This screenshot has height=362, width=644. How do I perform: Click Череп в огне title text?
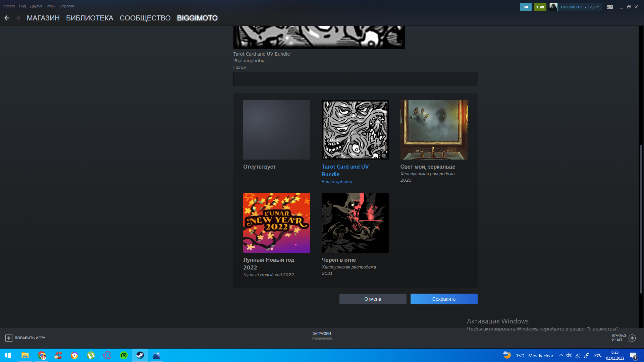[x=339, y=260]
